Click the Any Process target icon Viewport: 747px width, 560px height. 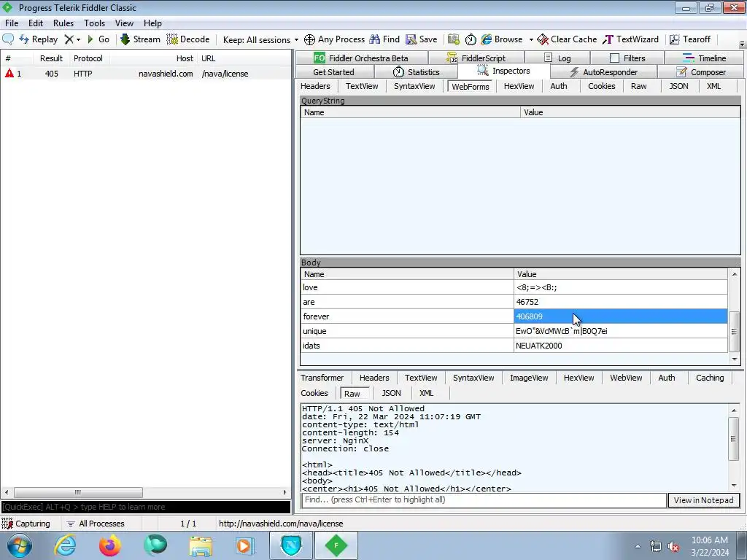point(309,39)
